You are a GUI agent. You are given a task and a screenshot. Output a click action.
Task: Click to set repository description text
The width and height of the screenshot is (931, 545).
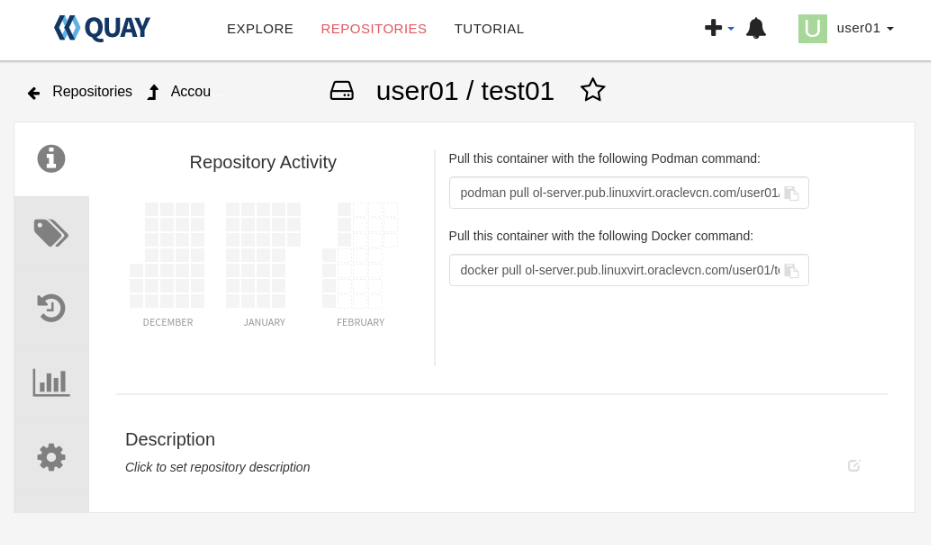coord(217,467)
